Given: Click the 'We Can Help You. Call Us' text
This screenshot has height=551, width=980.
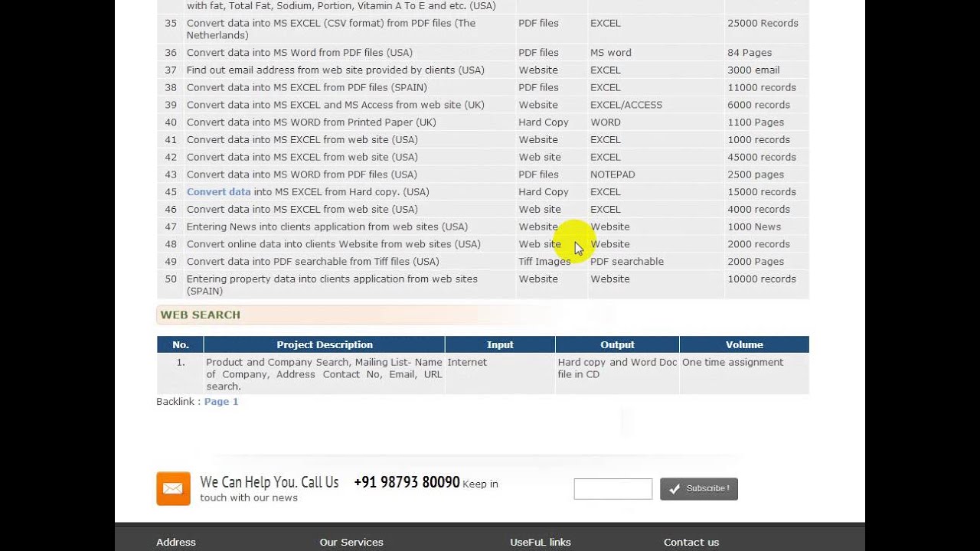Looking at the screenshot, I should 269,483.
